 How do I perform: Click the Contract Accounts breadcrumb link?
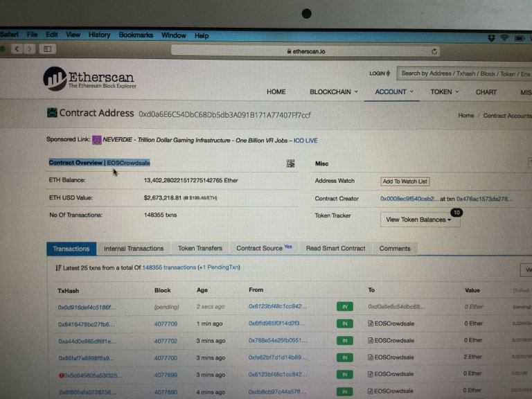tap(508, 116)
